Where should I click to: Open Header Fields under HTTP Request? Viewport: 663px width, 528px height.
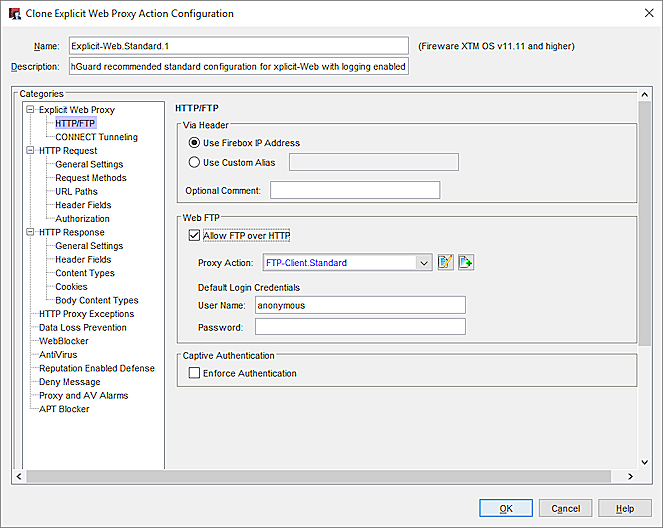[83, 205]
